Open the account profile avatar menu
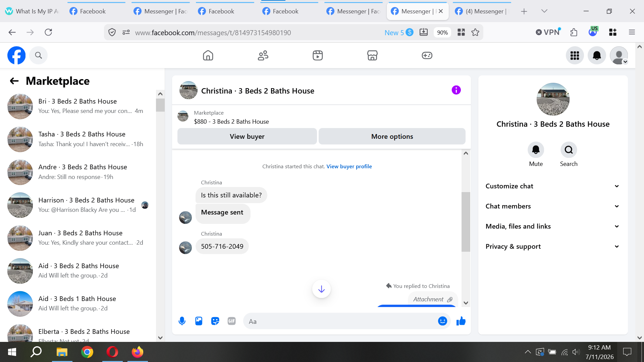Screen dimensions: 644x362 (619, 55)
